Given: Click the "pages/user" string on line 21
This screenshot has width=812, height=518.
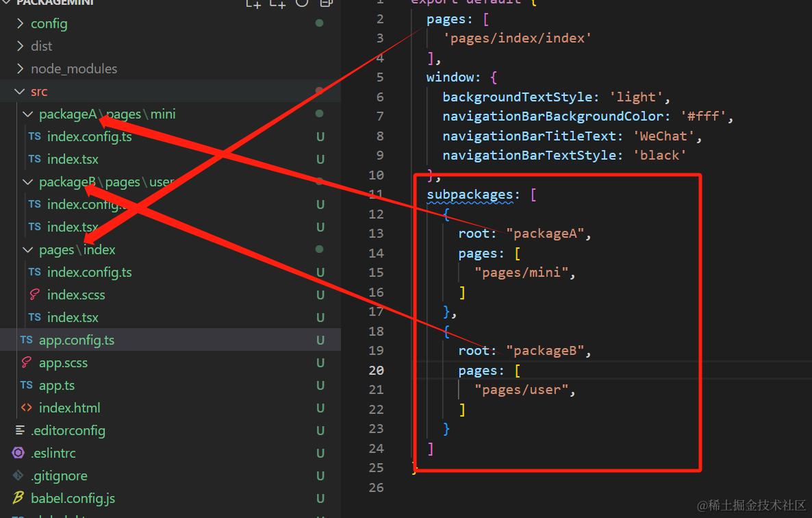Looking at the screenshot, I should pos(522,390).
